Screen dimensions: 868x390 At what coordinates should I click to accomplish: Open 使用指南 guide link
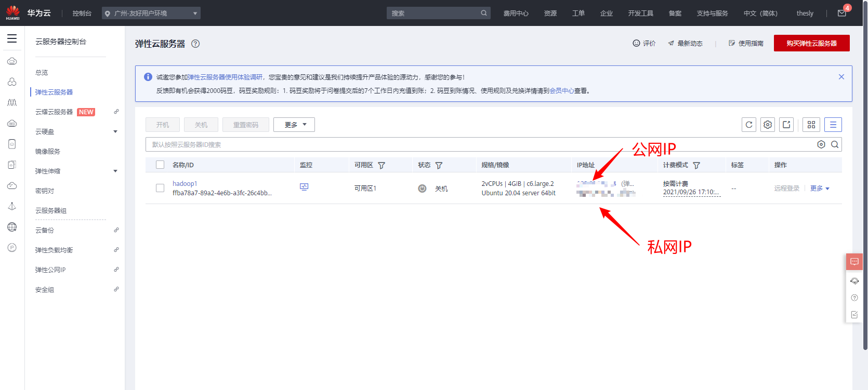coord(746,43)
